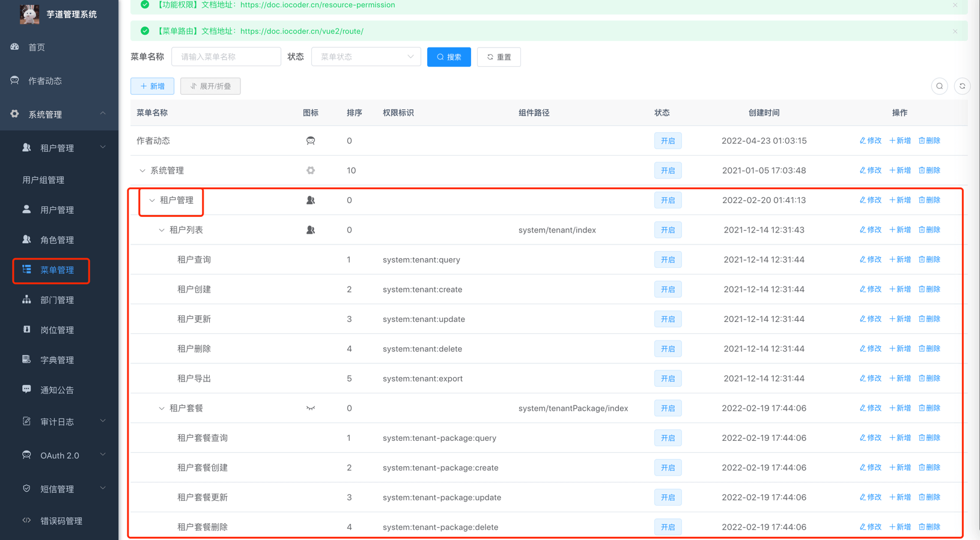
Task: Click the 展开/折叠 toggle button
Action: tap(210, 86)
